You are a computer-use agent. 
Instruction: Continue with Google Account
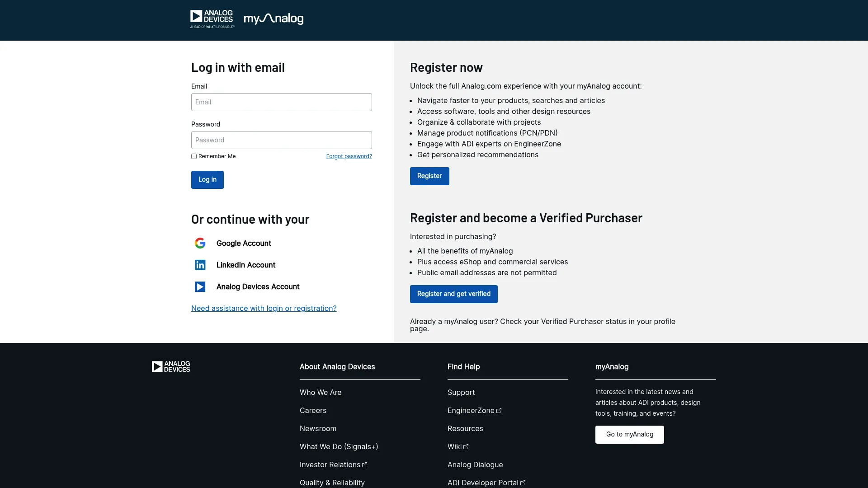[244, 243]
